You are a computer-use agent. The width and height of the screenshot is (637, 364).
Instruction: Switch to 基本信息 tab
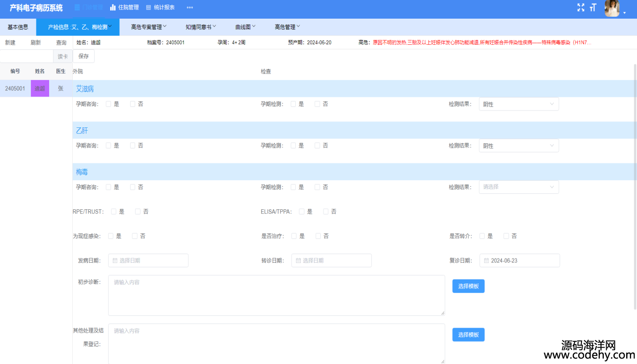click(x=18, y=27)
